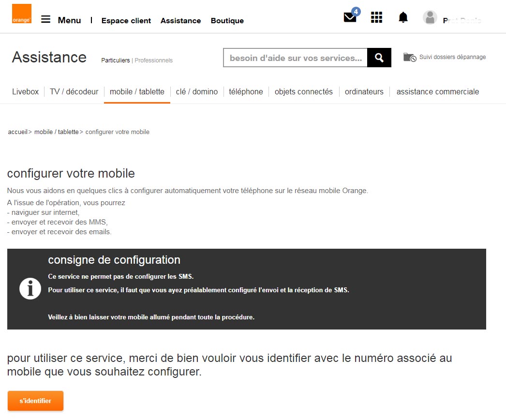Open Suivi dossiers dépannage link

pos(452,57)
